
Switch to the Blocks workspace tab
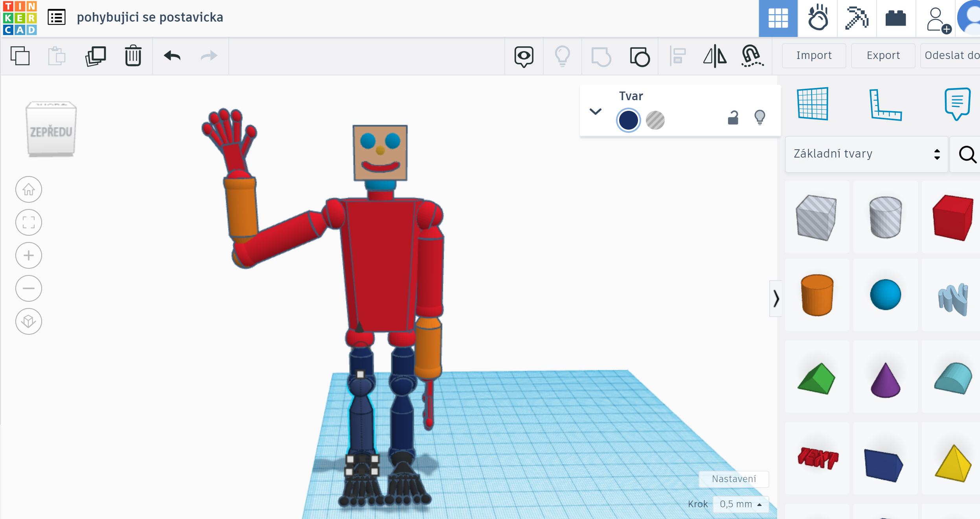pyautogui.click(x=857, y=18)
